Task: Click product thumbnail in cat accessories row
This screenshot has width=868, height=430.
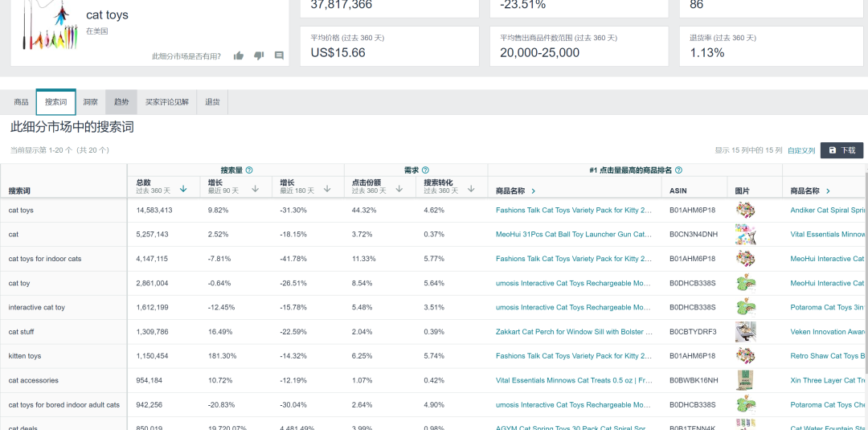Action: coord(746,381)
